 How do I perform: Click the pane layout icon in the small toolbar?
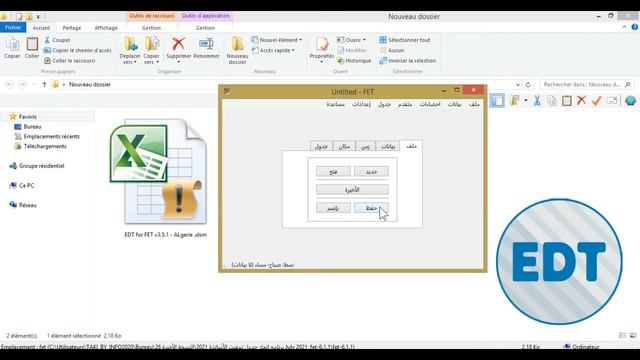(x=497, y=100)
